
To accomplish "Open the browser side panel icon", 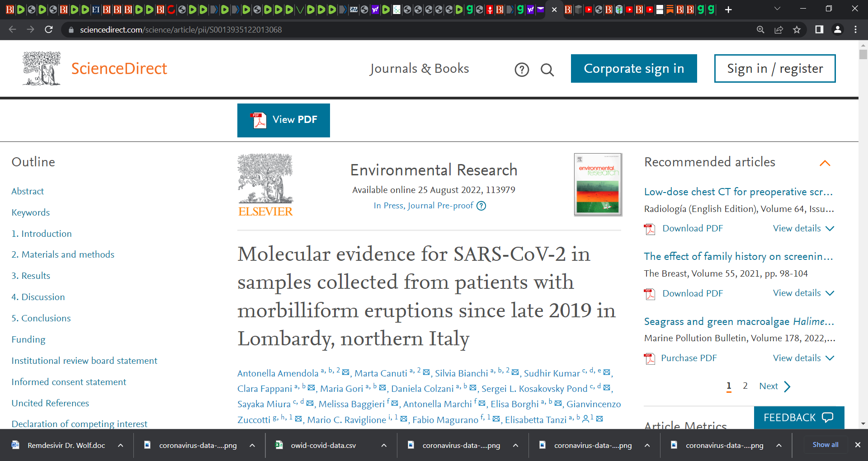I will (819, 29).
